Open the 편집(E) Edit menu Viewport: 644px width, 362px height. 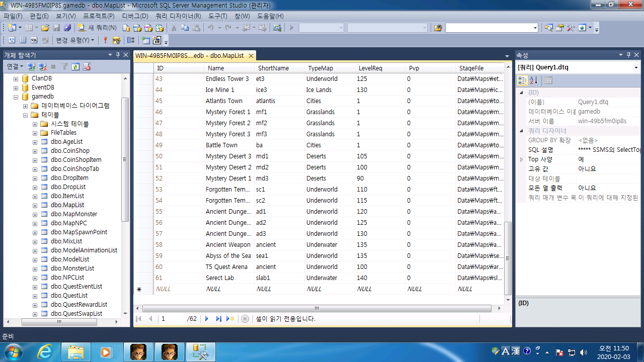pos(40,16)
